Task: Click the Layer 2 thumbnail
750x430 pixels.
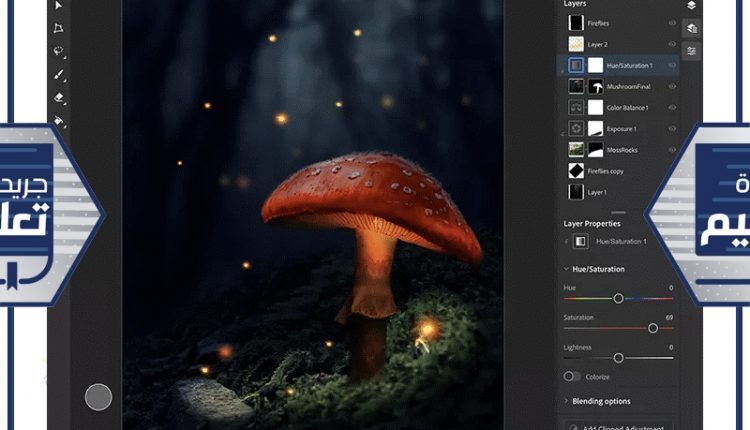Action: pos(576,44)
